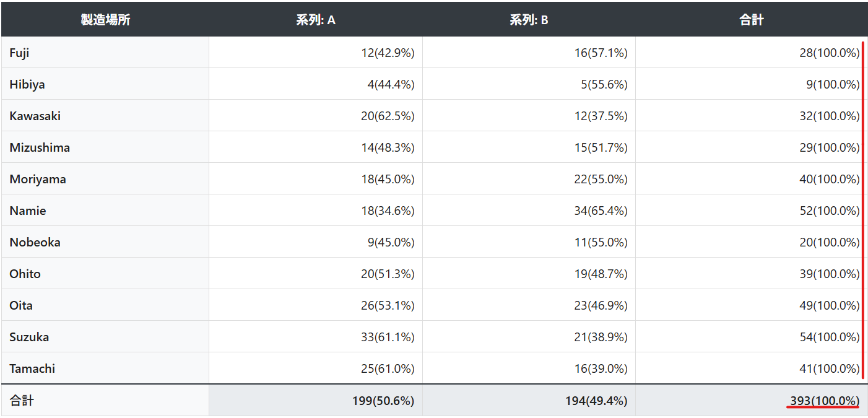Screen dimensions: 868x418
Task: Select the Mizushima row label
Action: pos(40,147)
